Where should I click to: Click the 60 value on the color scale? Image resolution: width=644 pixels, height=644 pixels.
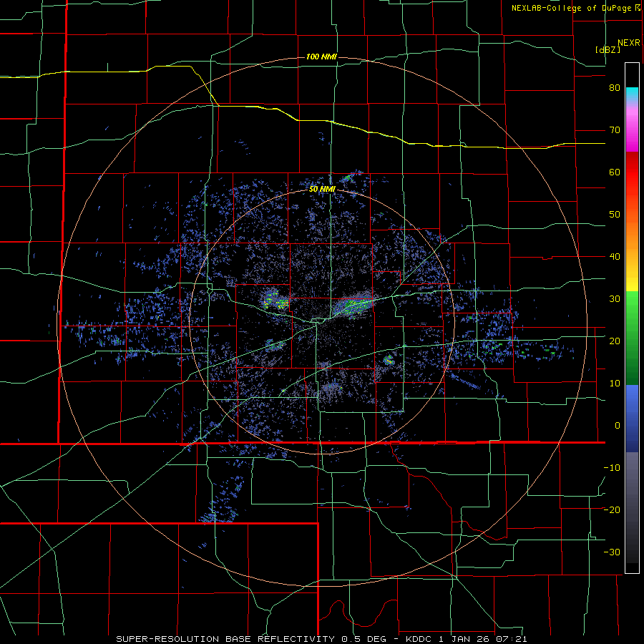tap(615, 172)
